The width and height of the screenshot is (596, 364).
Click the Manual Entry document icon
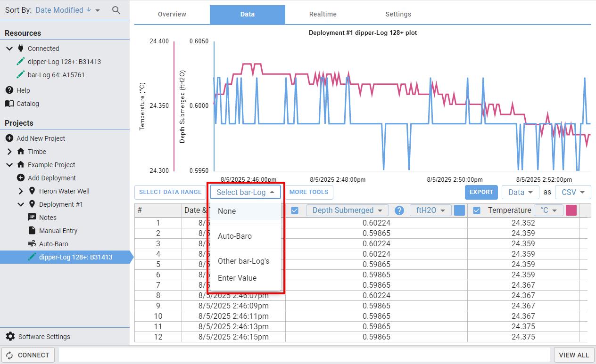coord(32,230)
